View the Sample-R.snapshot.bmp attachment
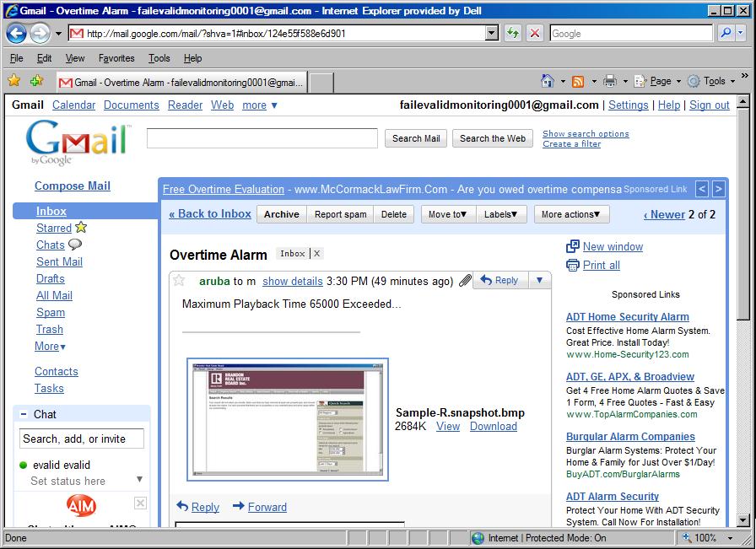The height and width of the screenshot is (549, 756). 448,426
